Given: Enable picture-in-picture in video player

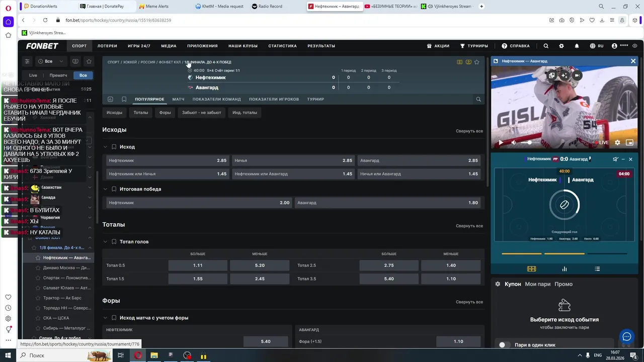Looking at the screenshot, I should pos(629,143).
